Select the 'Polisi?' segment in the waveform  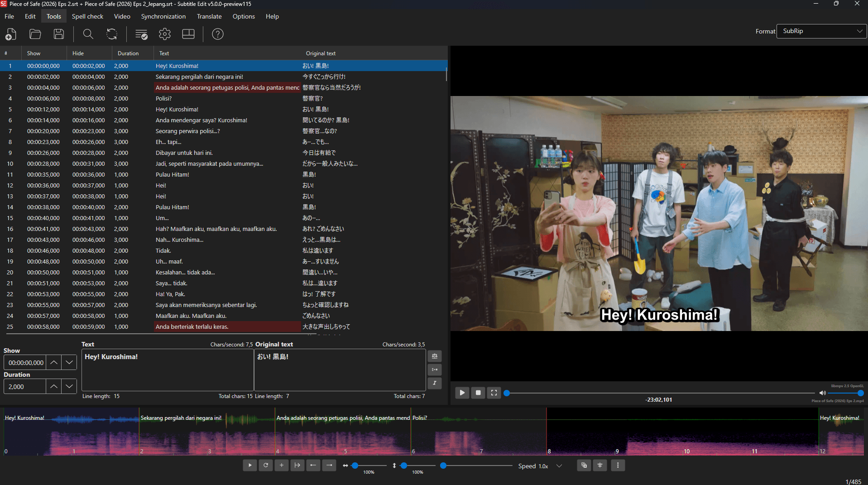pyautogui.click(x=479, y=431)
